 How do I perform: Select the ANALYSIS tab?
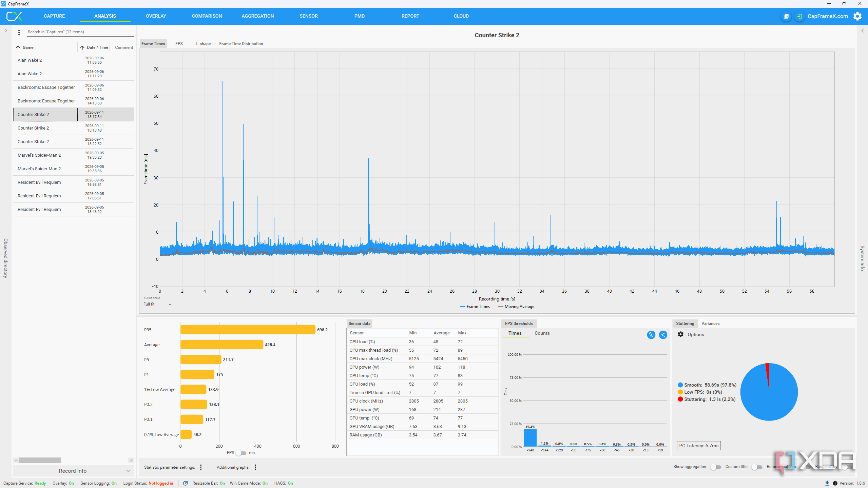105,16
